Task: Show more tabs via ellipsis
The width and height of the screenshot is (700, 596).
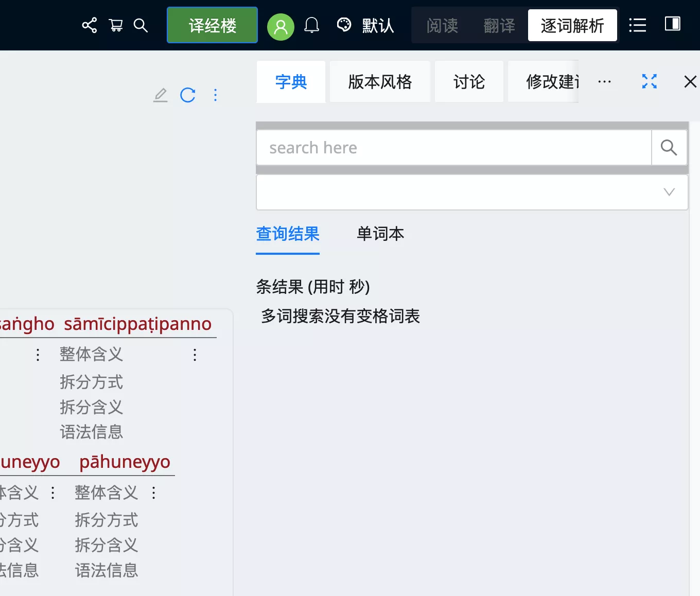Action: pyautogui.click(x=604, y=82)
